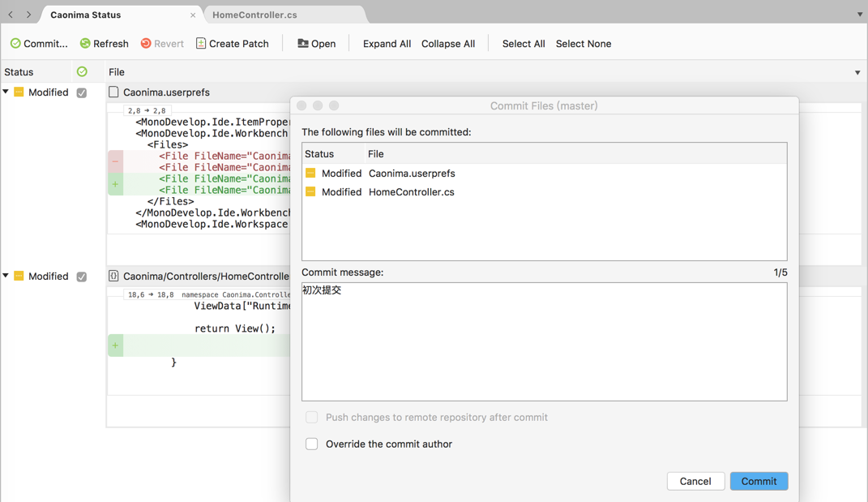Image resolution: width=868 pixels, height=502 pixels.
Task: Click the green plus marker in userprefs diff
Action: 115,184
